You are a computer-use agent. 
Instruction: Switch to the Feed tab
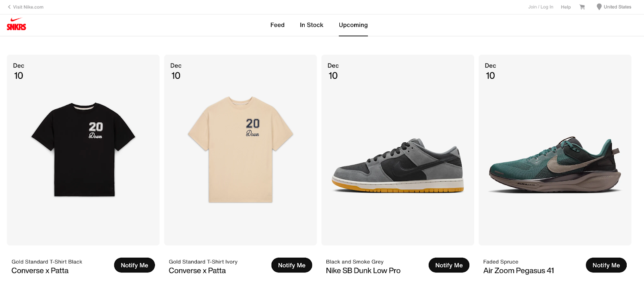(277, 25)
